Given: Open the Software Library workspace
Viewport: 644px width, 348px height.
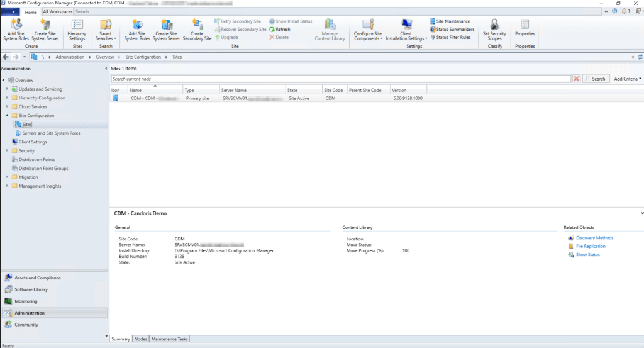Looking at the screenshot, I should 31,289.
